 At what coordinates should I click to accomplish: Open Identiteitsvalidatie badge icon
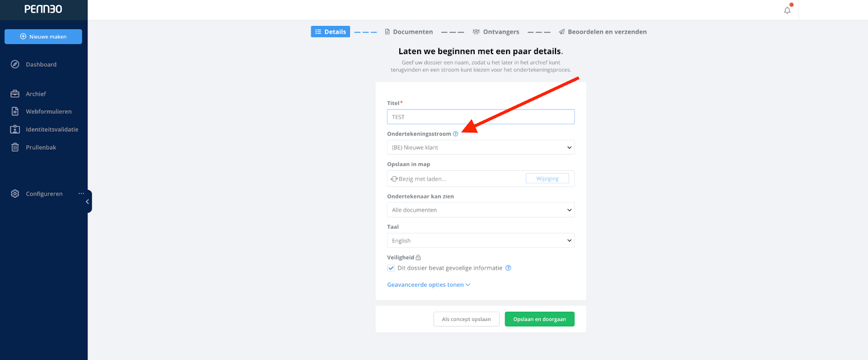[x=15, y=130]
